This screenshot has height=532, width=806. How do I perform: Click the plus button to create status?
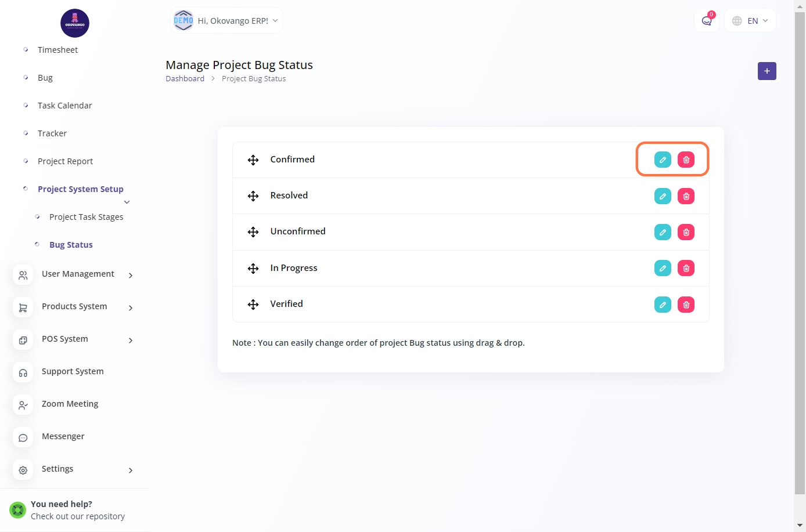pos(767,71)
